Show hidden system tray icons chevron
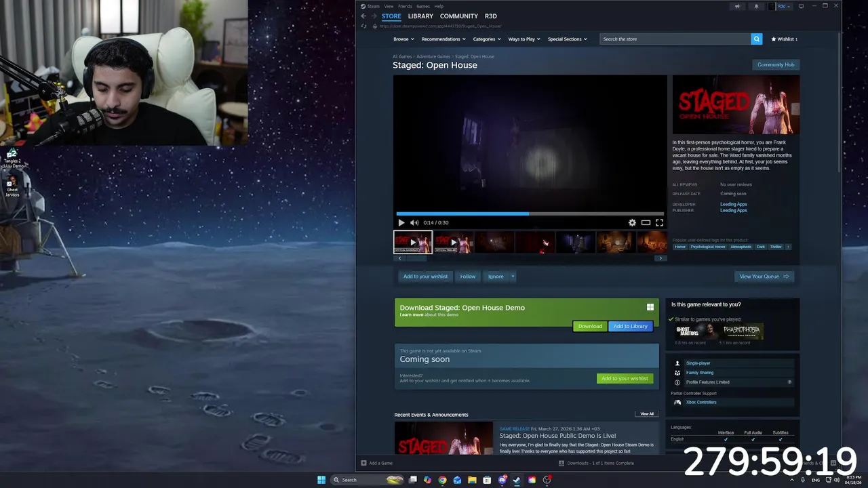Screen dimensions: 868x488 click(x=792, y=480)
